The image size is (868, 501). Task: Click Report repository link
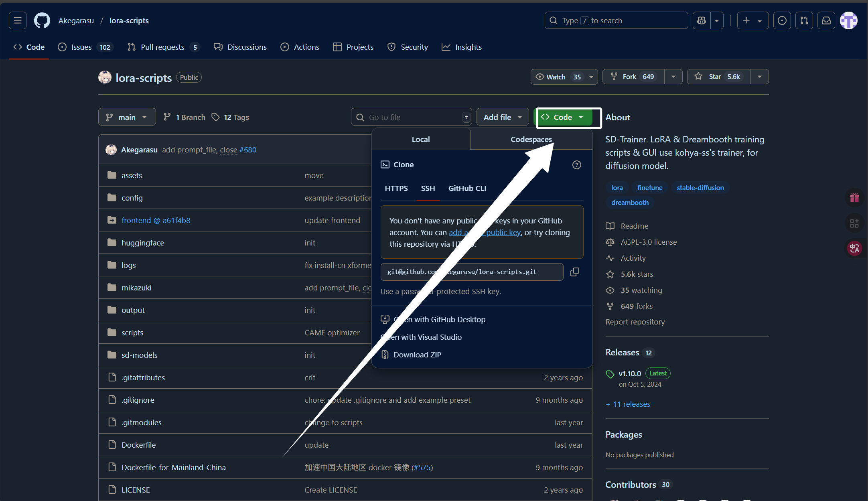[635, 322]
